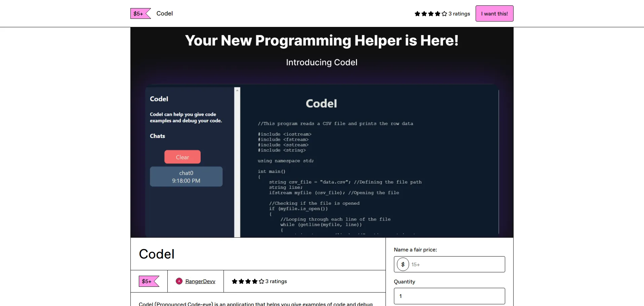The width and height of the screenshot is (644, 306).
Task: Click the large Codel product title
Action: pos(157,254)
